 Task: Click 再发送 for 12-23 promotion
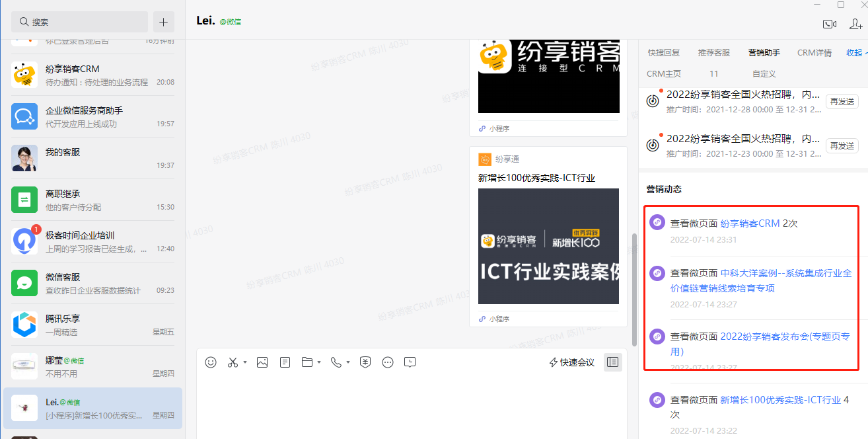(842, 145)
